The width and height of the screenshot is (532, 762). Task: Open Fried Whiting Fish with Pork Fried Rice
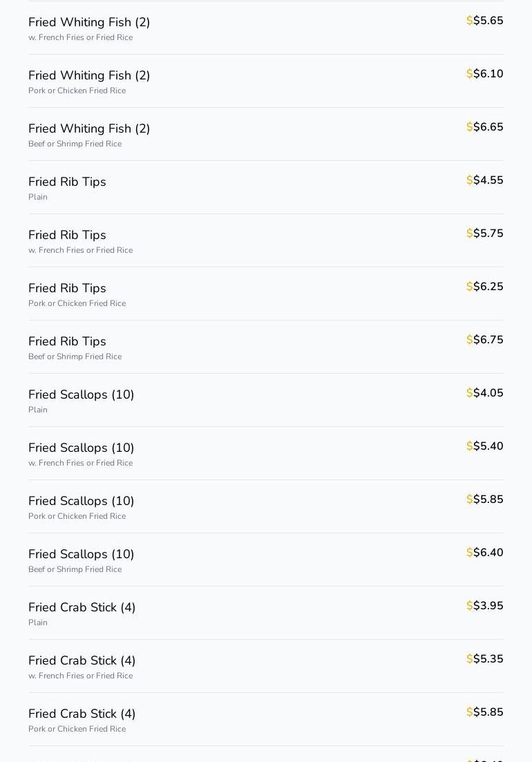[89, 76]
